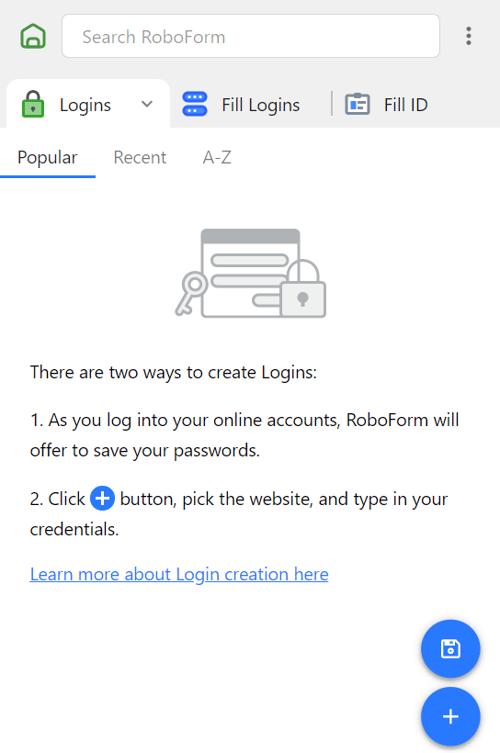Click the key and padlock illustration
This screenshot has width=500, height=753.
pyautogui.click(x=250, y=273)
